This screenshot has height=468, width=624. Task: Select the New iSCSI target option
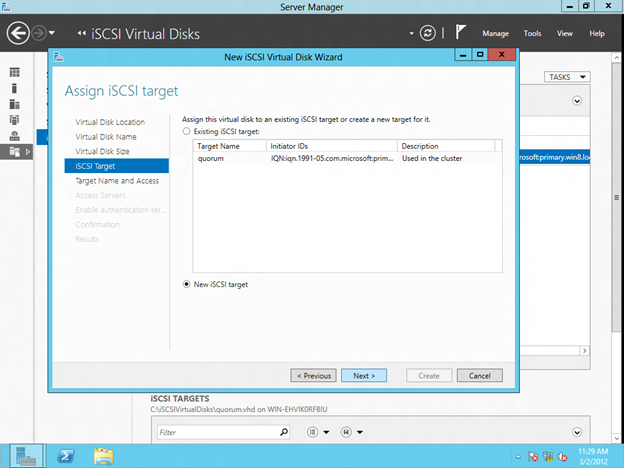tap(186, 284)
